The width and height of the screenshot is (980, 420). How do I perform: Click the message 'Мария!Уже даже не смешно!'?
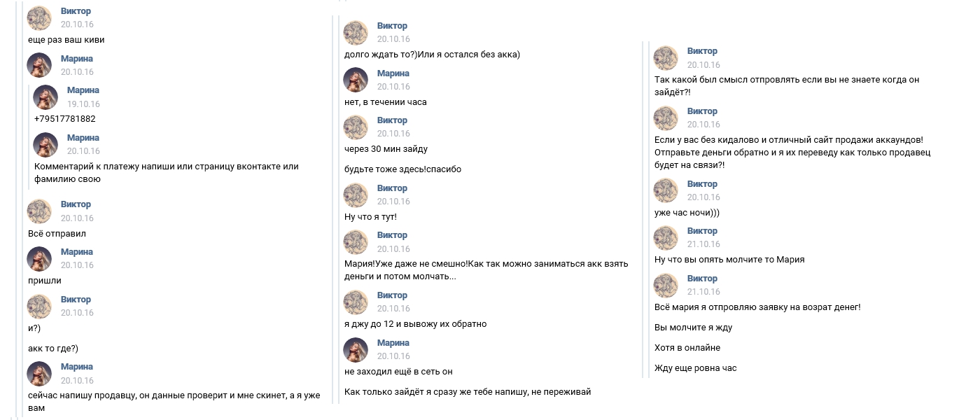[x=486, y=270]
